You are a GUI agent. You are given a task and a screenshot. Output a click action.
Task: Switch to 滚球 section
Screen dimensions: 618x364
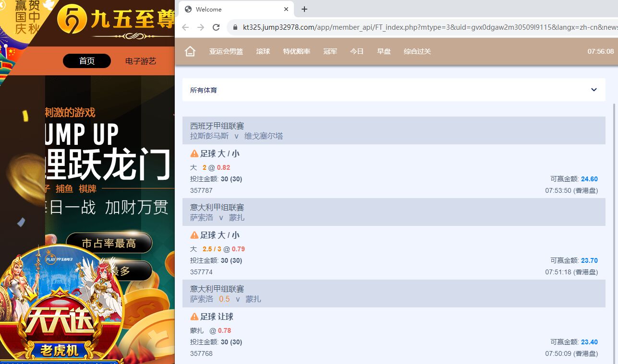[263, 51]
